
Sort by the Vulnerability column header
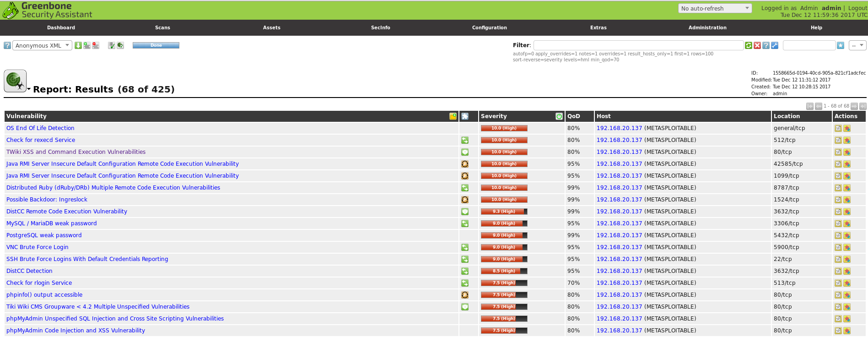tap(26, 116)
